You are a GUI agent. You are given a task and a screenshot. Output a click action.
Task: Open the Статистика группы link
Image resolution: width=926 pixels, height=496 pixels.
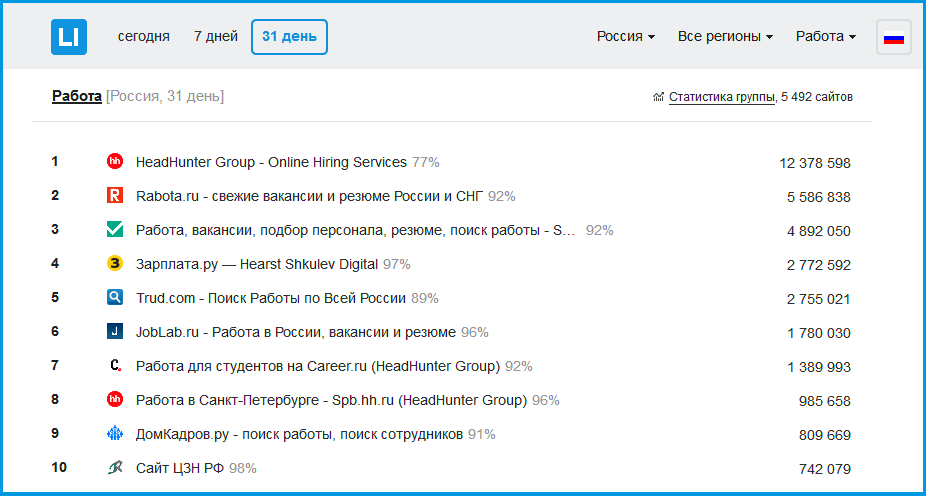pos(721,97)
